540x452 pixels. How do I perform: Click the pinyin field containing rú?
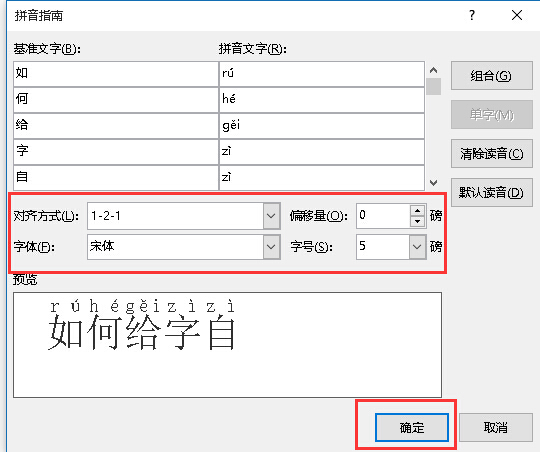[x=322, y=74]
